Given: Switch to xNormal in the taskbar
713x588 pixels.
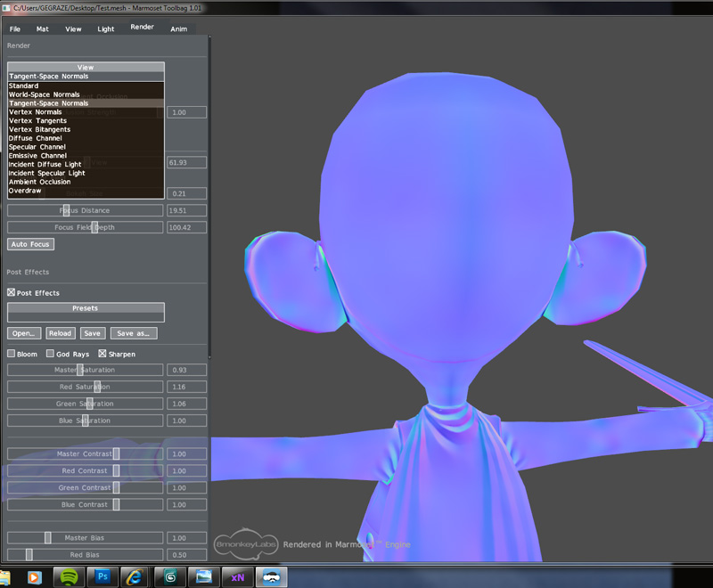Looking at the screenshot, I should (x=237, y=577).
